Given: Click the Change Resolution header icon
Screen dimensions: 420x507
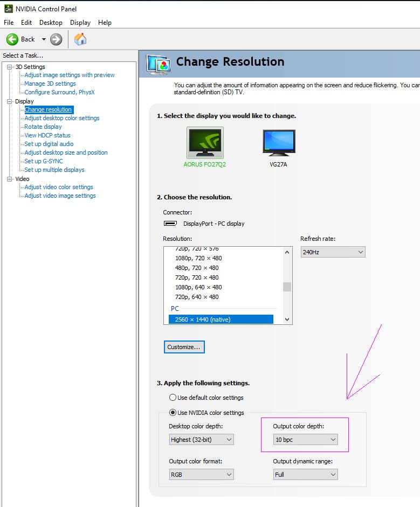Looking at the screenshot, I should tap(158, 65).
